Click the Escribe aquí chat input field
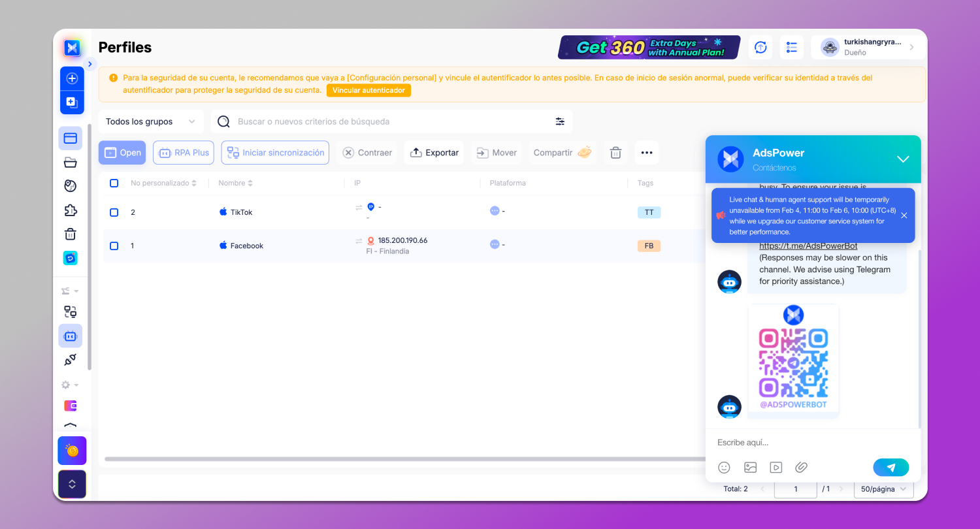Viewport: 980px width, 529px height. coord(784,442)
